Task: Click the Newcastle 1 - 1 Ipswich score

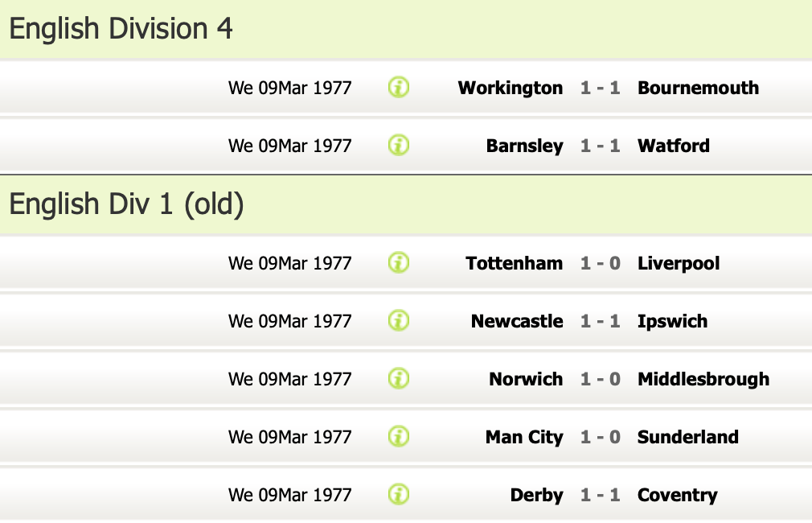Action: pos(601,321)
